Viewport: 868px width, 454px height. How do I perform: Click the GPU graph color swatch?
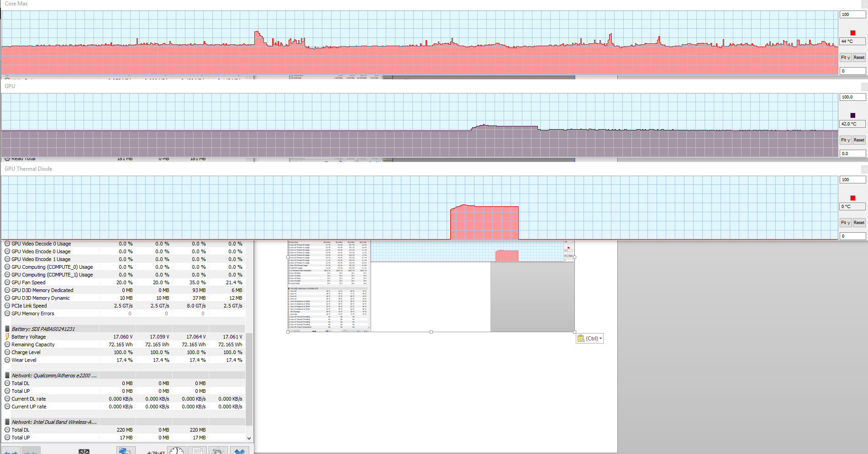[x=852, y=115]
